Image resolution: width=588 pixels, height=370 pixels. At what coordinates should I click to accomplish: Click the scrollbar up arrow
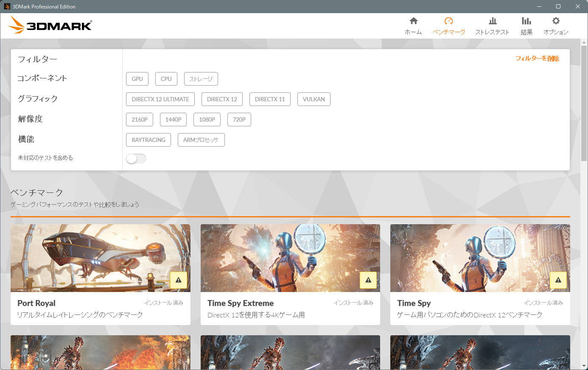pyautogui.click(x=584, y=42)
